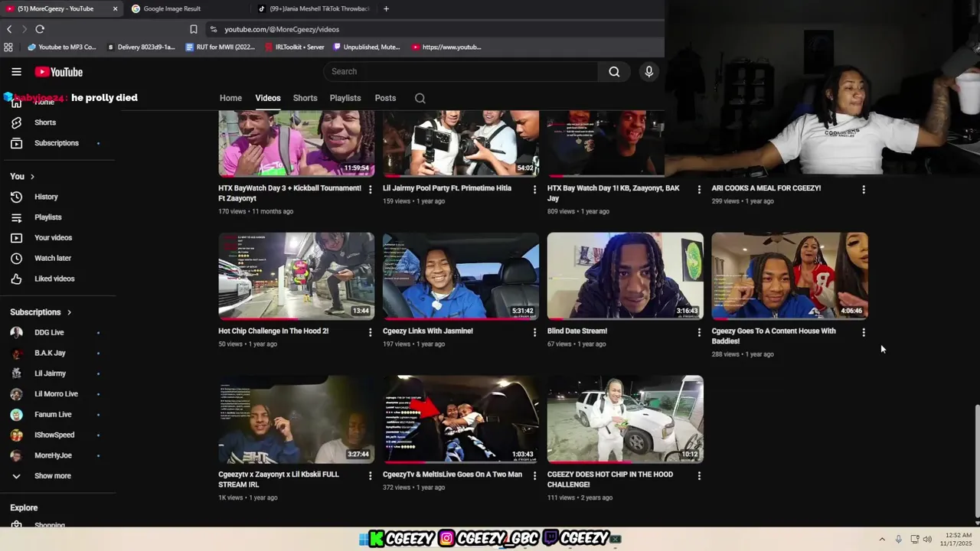Play Cgeezy Links With Jasmine thumbnail
Viewport: 980px width, 551px height.
coord(461,276)
